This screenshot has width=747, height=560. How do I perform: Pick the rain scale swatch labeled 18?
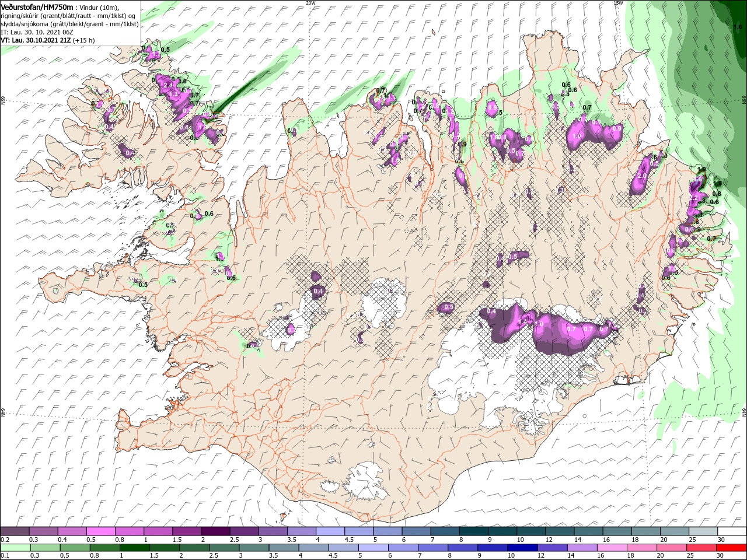coord(641,548)
